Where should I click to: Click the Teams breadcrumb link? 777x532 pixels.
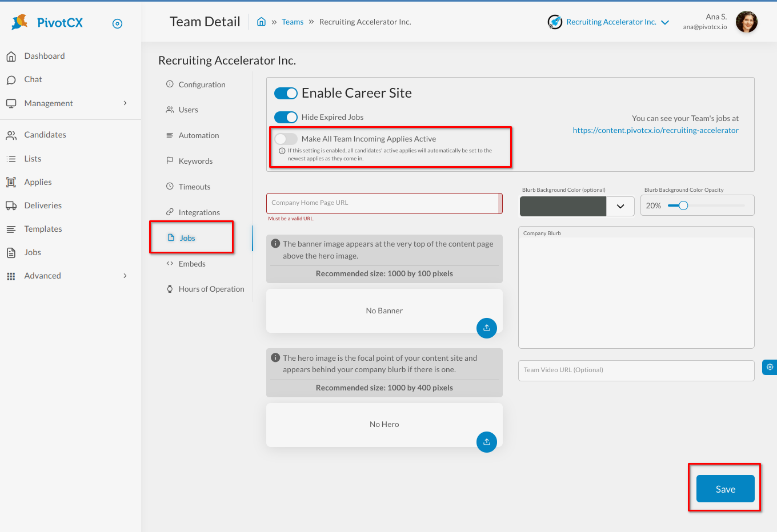point(293,22)
